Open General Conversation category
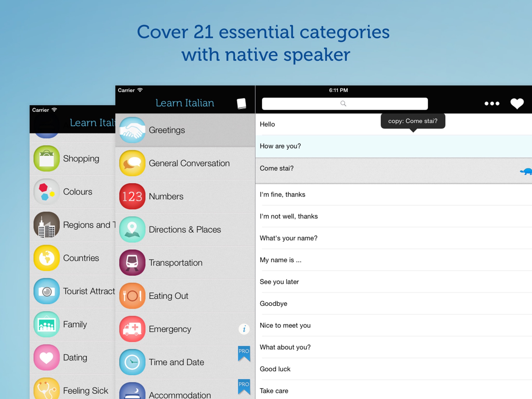This screenshot has height=399, width=532. [x=189, y=163]
